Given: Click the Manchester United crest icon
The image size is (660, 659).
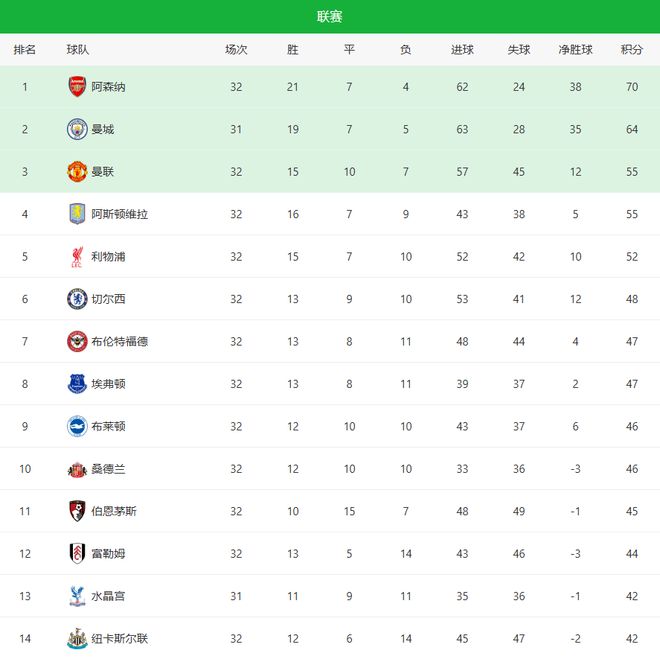Looking at the screenshot, I should point(77,171).
